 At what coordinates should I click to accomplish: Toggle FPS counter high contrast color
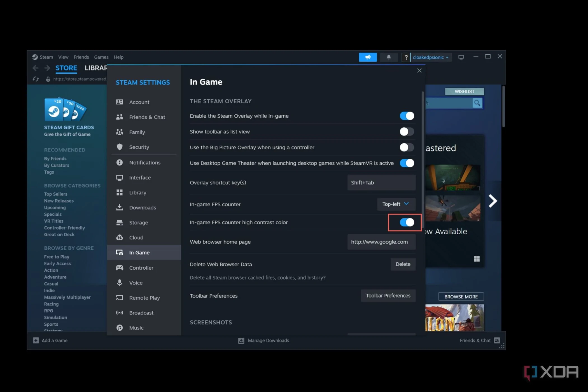(407, 222)
